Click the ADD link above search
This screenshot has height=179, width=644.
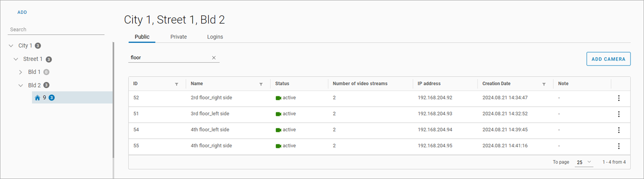click(x=22, y=12)
